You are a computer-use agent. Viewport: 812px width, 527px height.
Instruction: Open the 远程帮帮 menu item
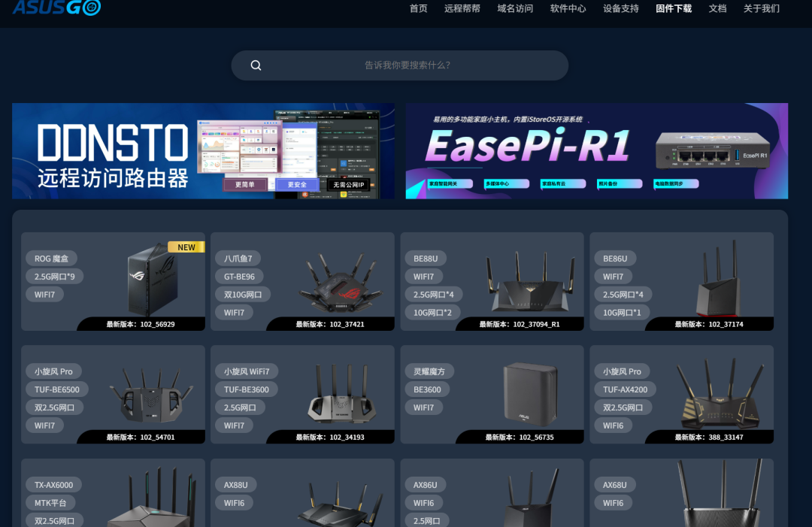(x=462, y=8)
